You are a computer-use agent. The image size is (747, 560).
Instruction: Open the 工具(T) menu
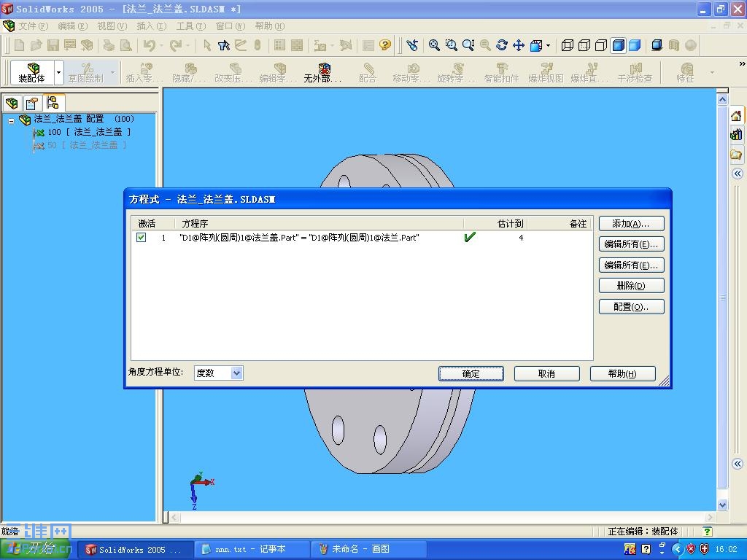click(190, 26)
